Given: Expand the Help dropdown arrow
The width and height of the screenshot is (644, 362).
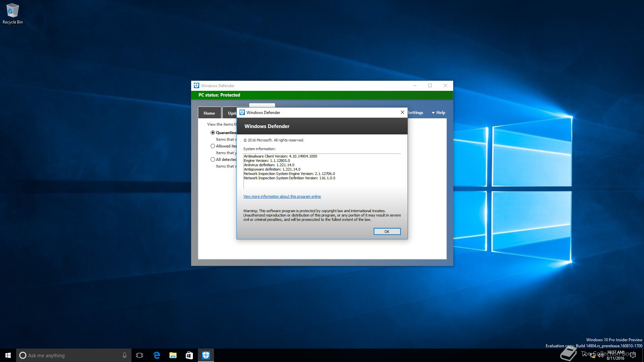Looking at the screenshot, I should click(433, 113).
